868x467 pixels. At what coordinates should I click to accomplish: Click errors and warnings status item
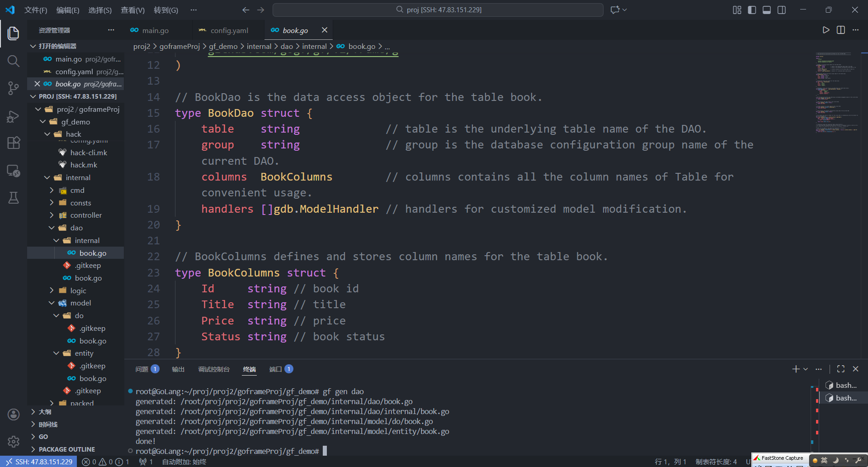pos(105,462)
